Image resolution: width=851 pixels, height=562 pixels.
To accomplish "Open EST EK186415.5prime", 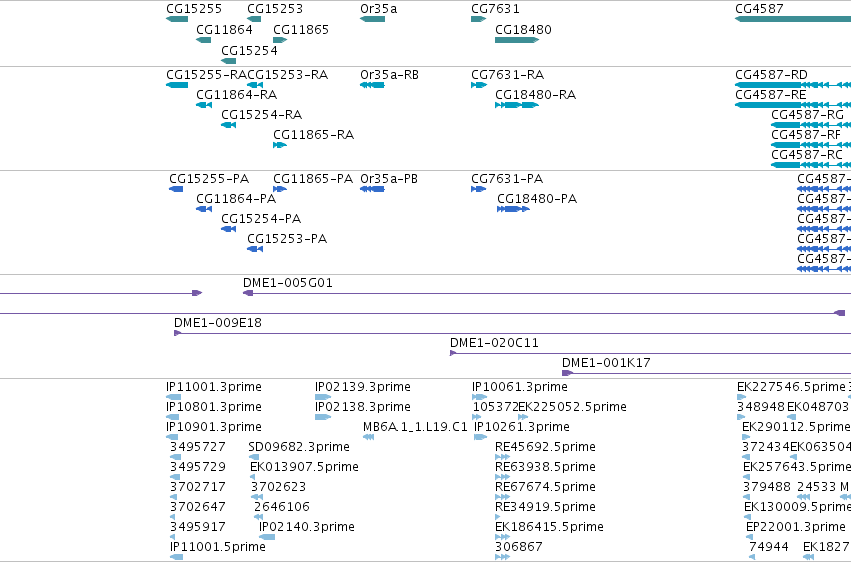I will [549, 527].
